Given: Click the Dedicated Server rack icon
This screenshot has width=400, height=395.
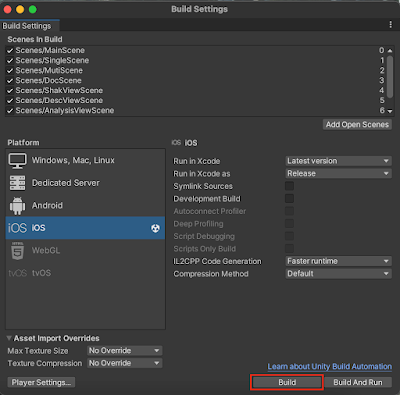Looking at the screenshot, I should 17,183.
